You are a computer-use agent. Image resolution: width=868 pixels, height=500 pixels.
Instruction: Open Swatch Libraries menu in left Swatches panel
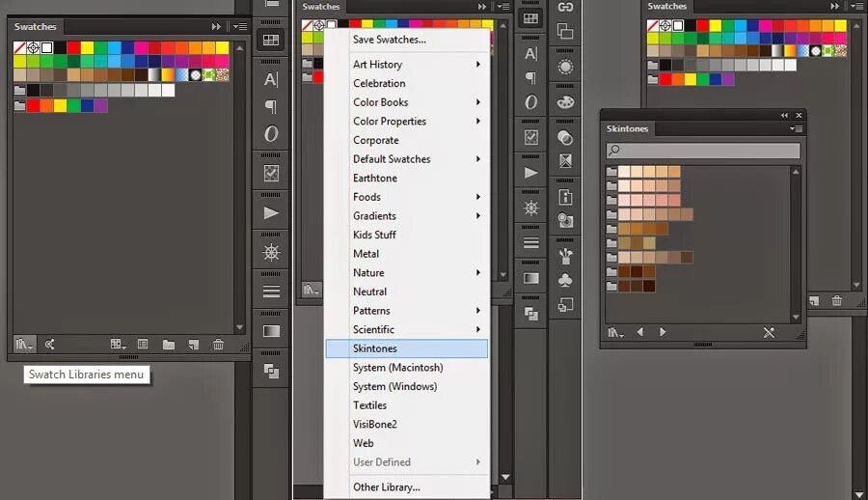24,345
